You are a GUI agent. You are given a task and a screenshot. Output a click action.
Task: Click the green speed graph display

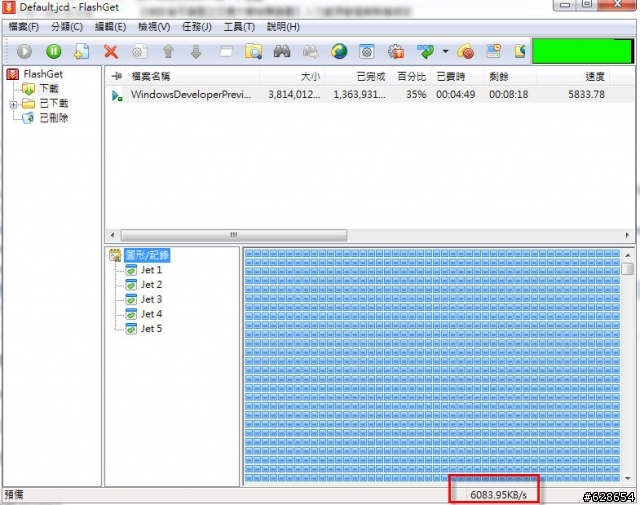(583, 51)
